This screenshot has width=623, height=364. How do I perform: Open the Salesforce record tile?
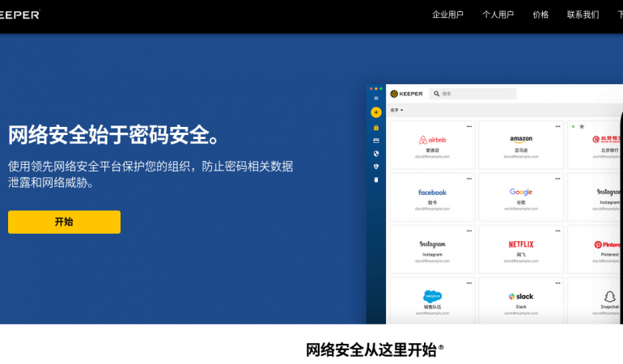tap(432, 299)
